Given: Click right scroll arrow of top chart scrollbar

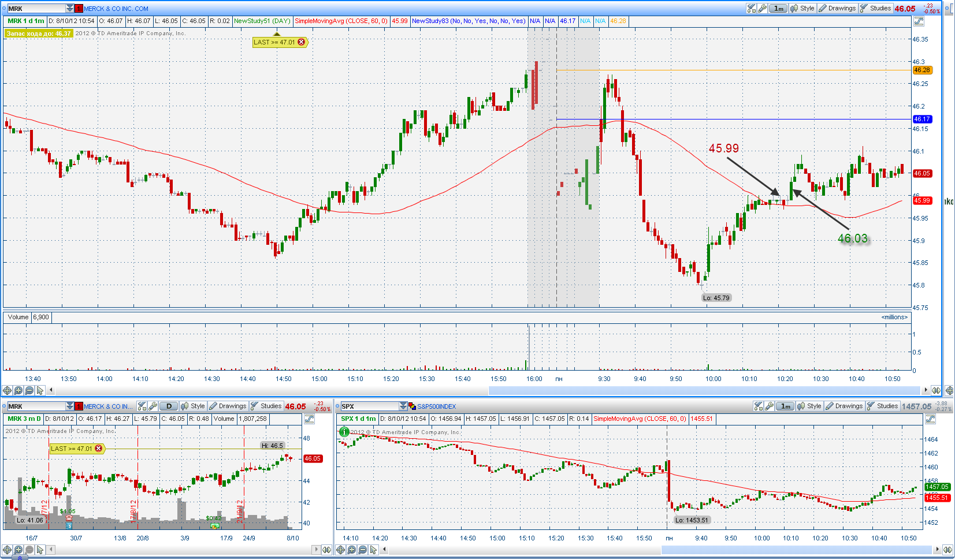Looking at the screenshot, I should [x=926, y=390].
